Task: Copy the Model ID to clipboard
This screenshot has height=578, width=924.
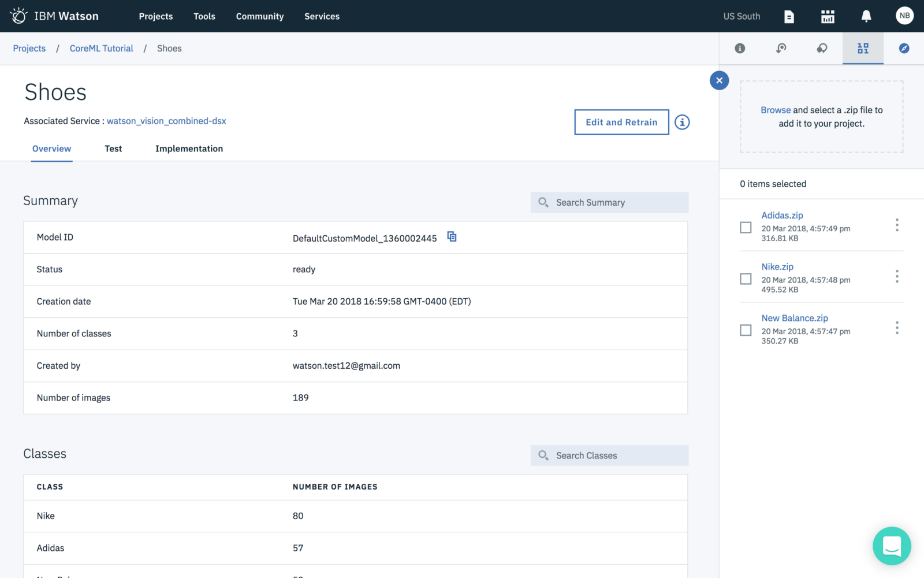Action: [452, 237]
